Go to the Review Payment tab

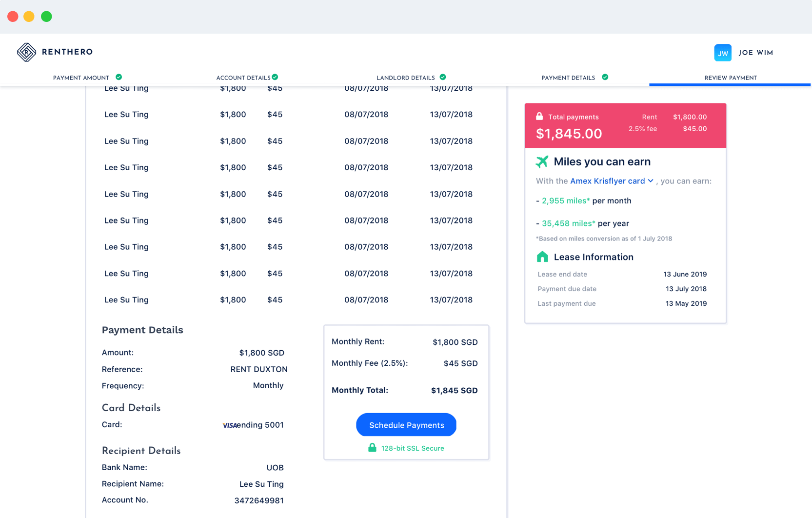(730, 78)
